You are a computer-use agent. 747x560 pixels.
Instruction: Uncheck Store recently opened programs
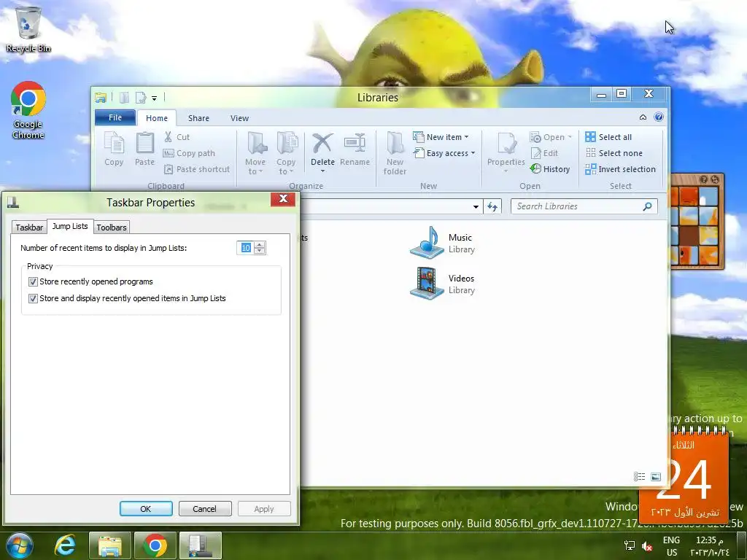coord(33,282)
